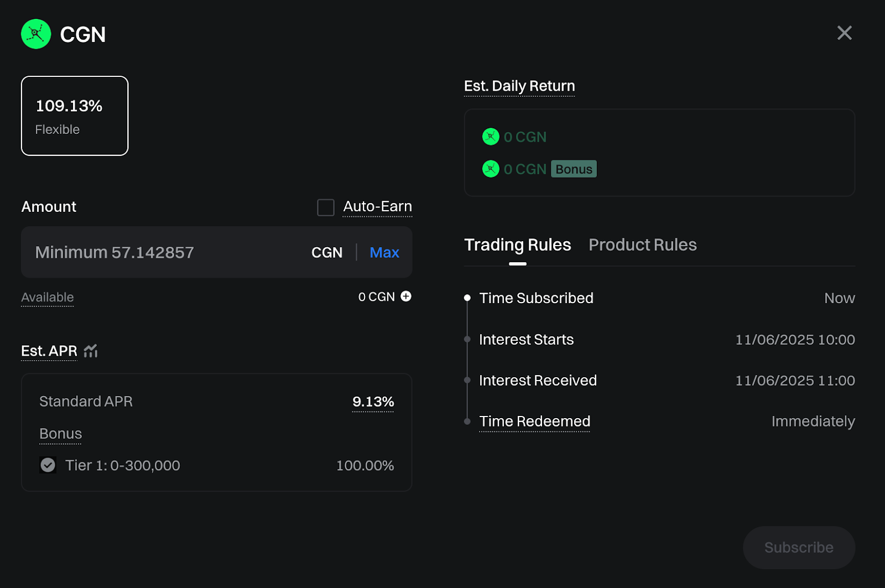Image resolution: width=885 pixels, height=588 pixels.
Task: Click the Est. Daily Return label
Action: pos(519,86)
